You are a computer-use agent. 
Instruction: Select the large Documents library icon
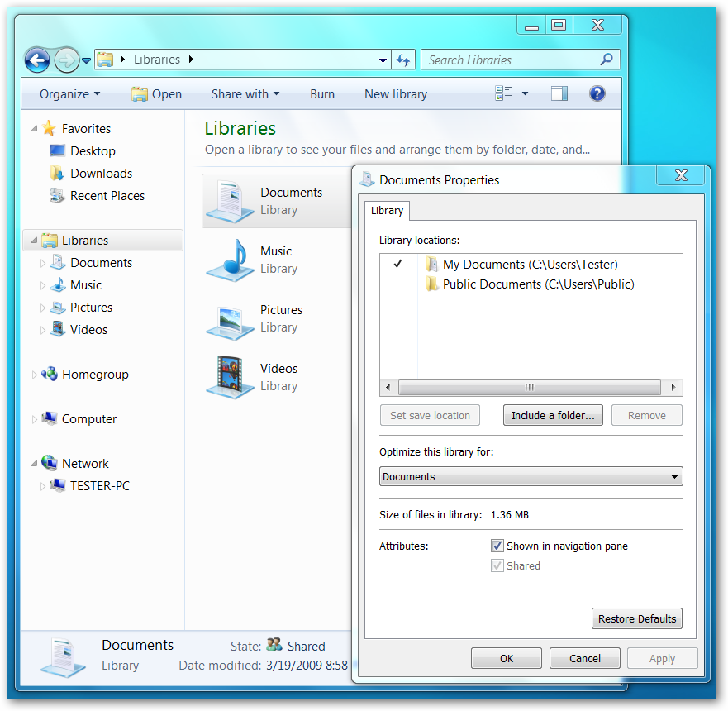coord(230,202)
